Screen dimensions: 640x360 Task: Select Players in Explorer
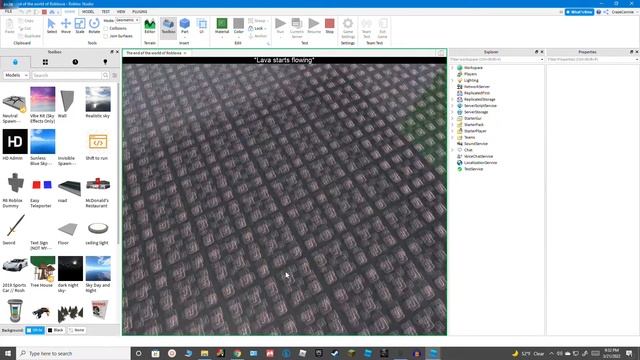click(470, 74)
